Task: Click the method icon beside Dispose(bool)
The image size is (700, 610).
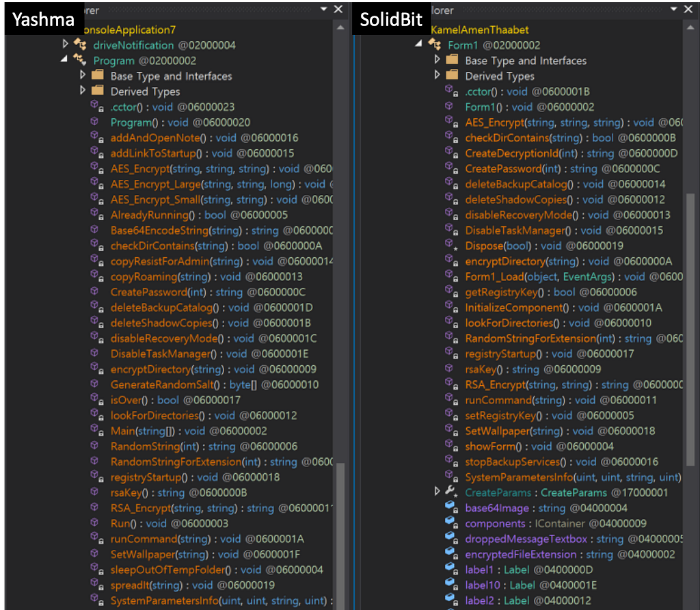Action: pyautogui.click(x=451, y=245)
